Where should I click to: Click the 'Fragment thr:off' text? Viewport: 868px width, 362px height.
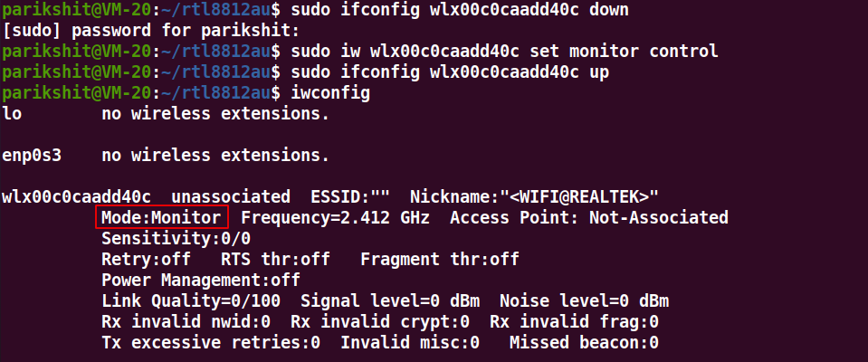click(440, 259)
